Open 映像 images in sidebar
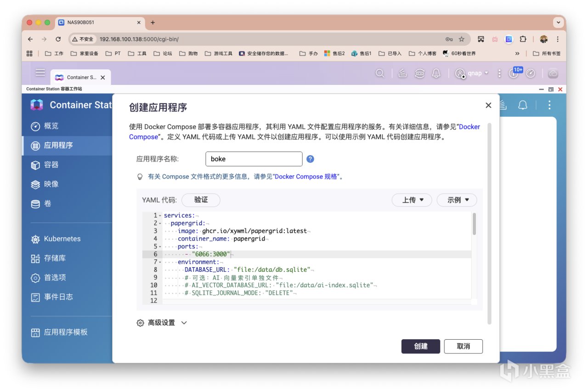Image resolution: width=588 pixels, height=392 pixels. [67, 184]
